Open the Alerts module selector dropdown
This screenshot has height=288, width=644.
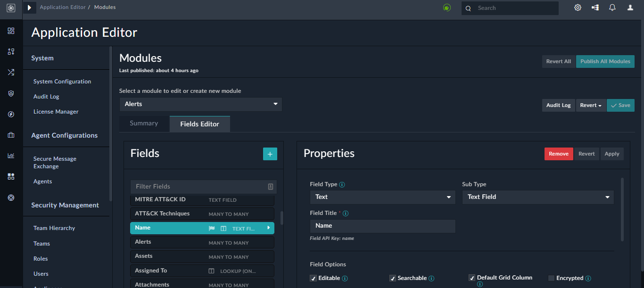200,104
